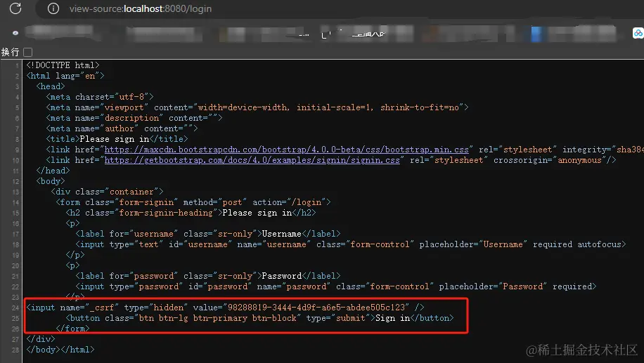The image size is (644, 363).
Task: Open the site information icon in address bar
Action: (53, 8)
